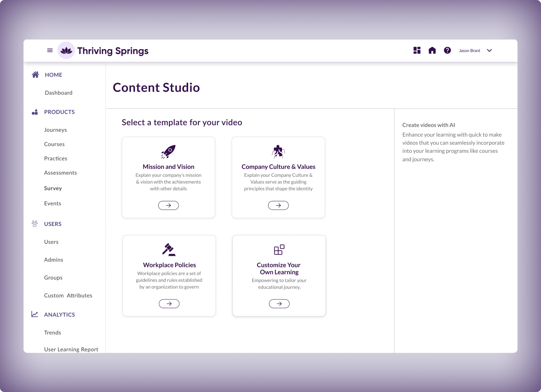Select the HOME section heading
The image size is (541, 392).
pyautogui.click(x=54, y=75)
